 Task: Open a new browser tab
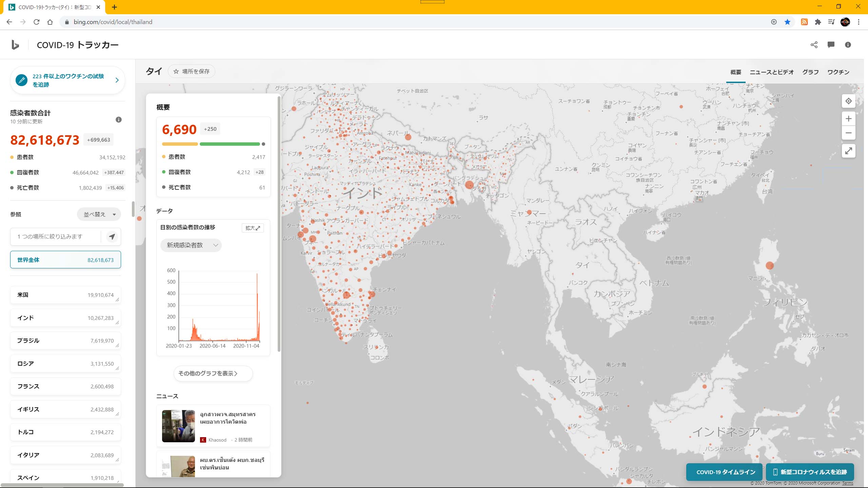coord(114,7)
